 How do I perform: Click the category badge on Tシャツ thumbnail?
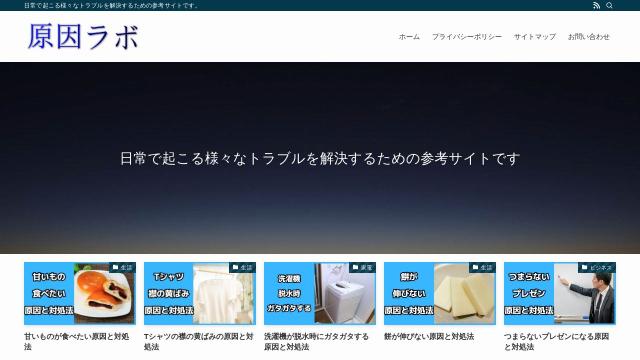point(242,268)
